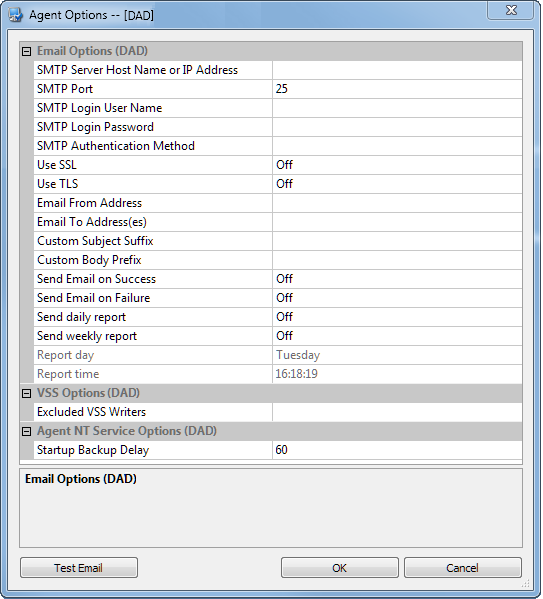This screenshot has height=599, width=543.
Task: Select the Send Email on Success label
Action: coord(96,279)
